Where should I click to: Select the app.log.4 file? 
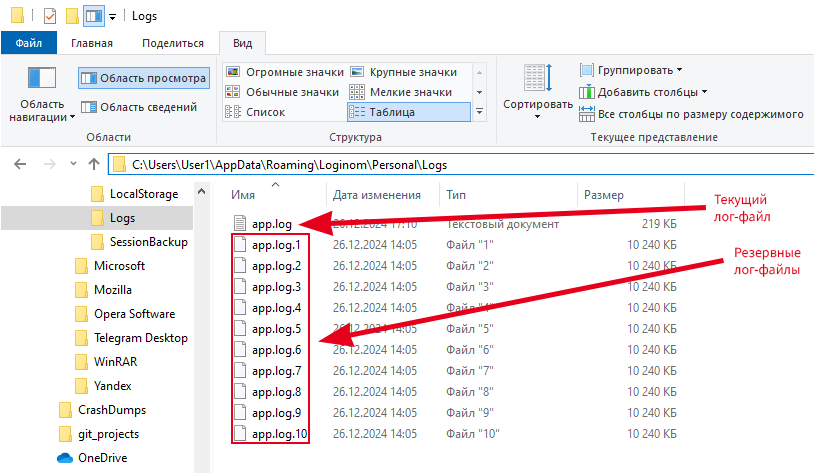[x=276, y=308]
